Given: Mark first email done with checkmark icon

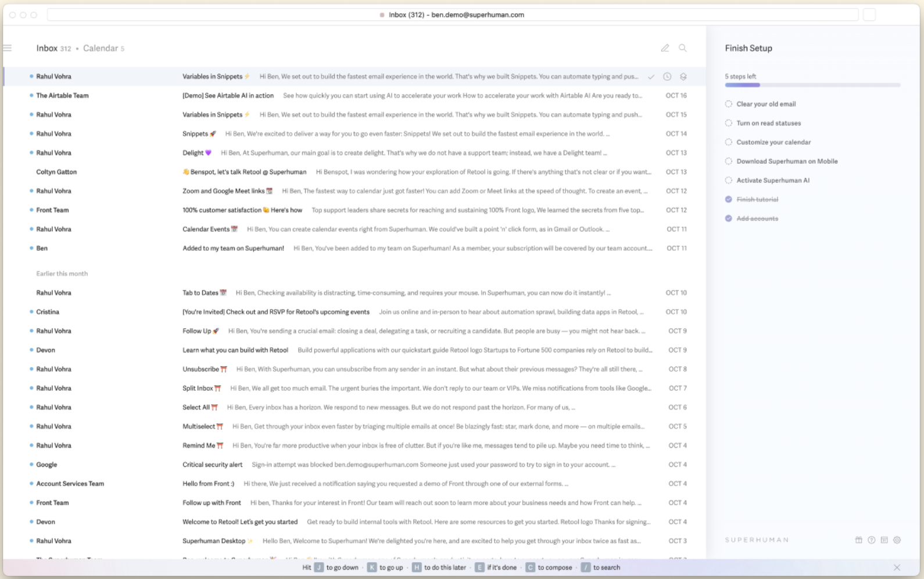Looking at the screenshot, I should pyautogui.click(x=651, y=77).
